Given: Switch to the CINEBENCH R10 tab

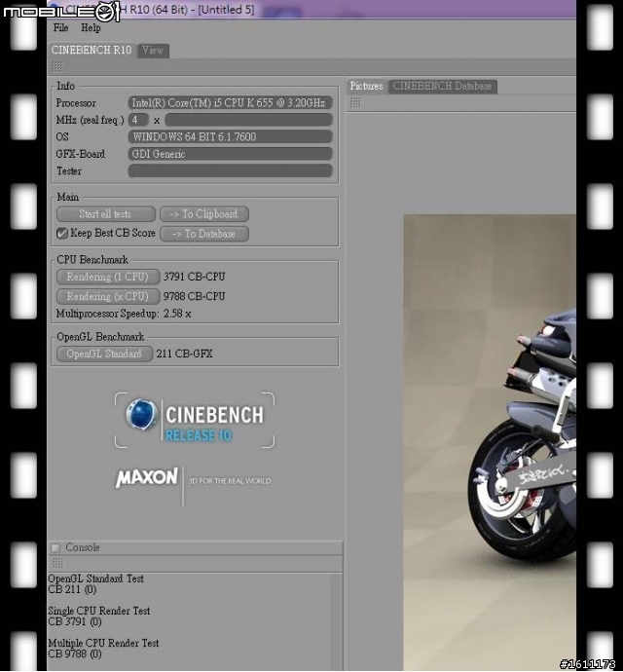Looking at the screenshot, I should 92,50.
